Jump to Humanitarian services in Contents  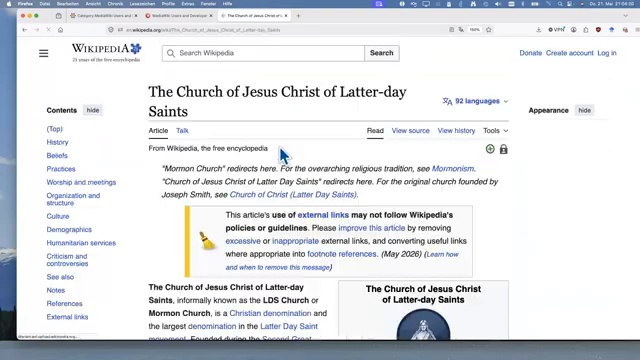point(81,243)
